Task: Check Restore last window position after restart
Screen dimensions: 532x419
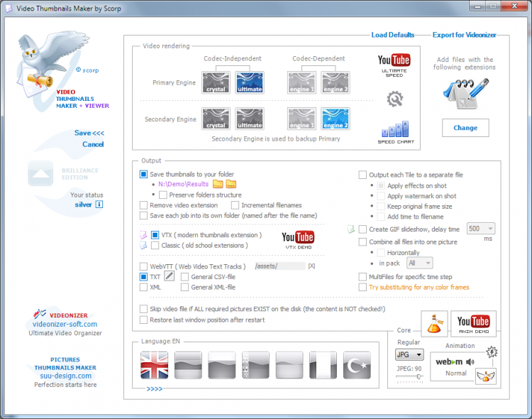Action: tap(143, 320)
